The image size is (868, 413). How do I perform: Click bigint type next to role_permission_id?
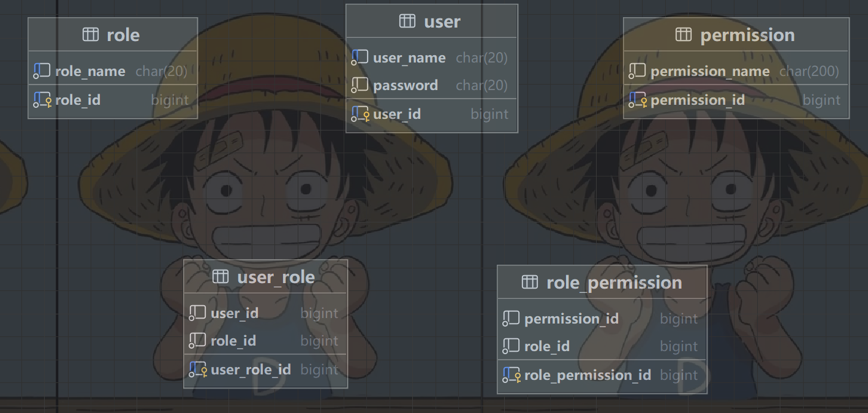(x=679, y=375)
